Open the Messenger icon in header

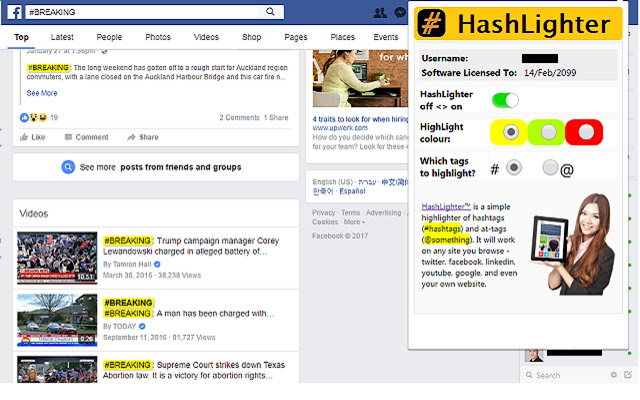pos(400,13)
